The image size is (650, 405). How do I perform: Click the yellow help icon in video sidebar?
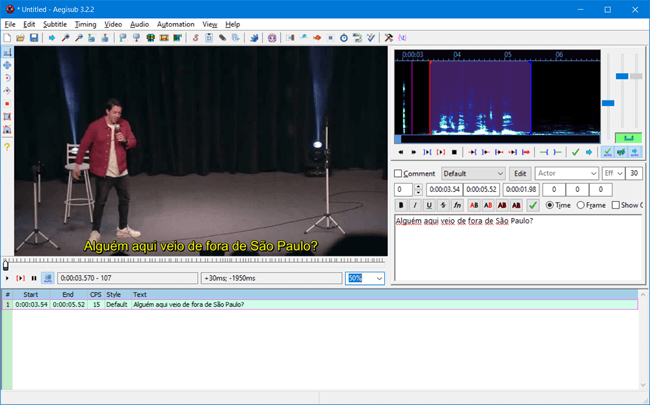tap(7, 147)
